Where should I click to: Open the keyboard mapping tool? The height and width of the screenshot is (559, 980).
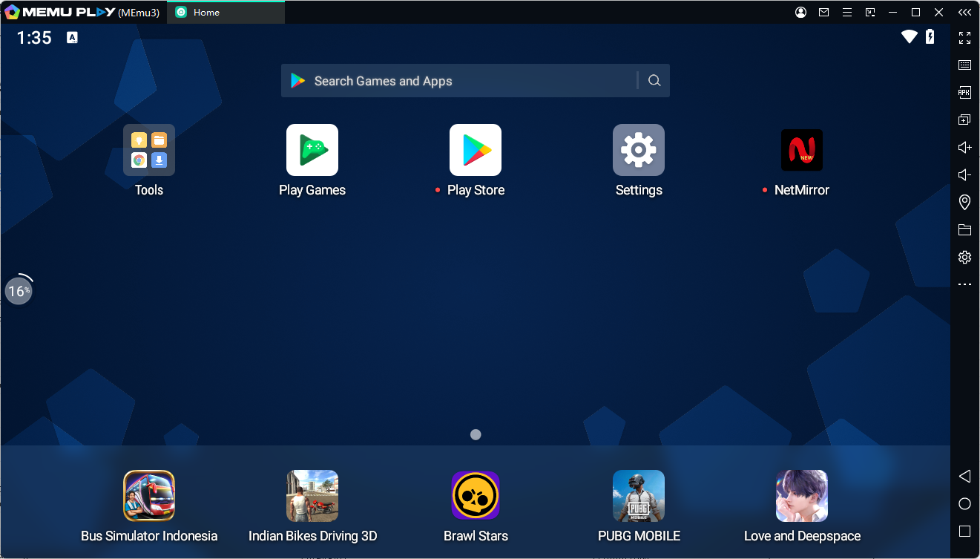pyautogui.click(x=964, y=65)
